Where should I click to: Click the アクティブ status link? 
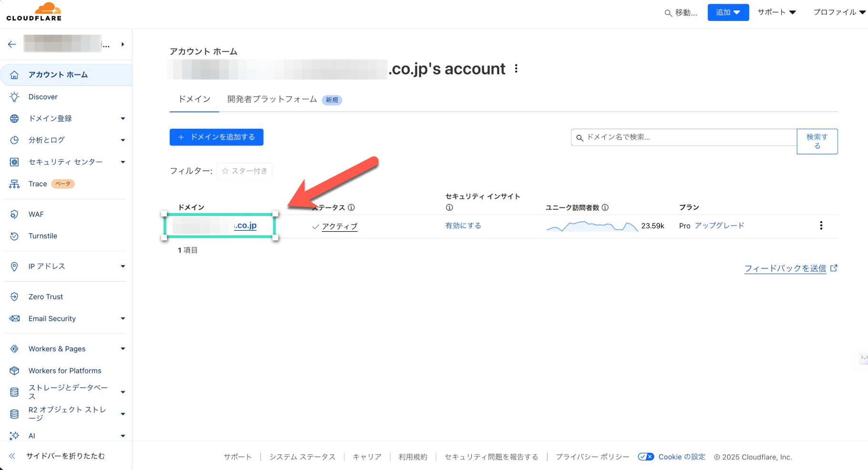340,226
